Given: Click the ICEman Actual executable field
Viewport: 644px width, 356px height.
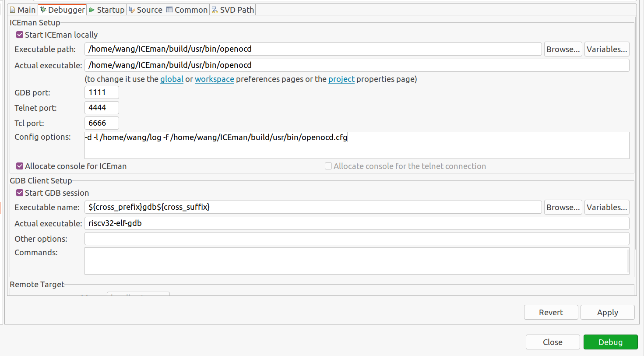Looking at the screenshot, I should point(357,65).
